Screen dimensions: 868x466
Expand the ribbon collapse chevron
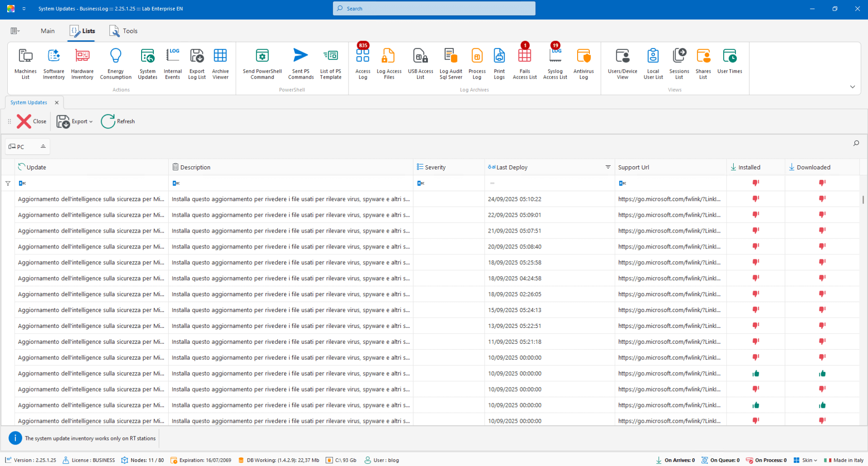coord(852,87)
